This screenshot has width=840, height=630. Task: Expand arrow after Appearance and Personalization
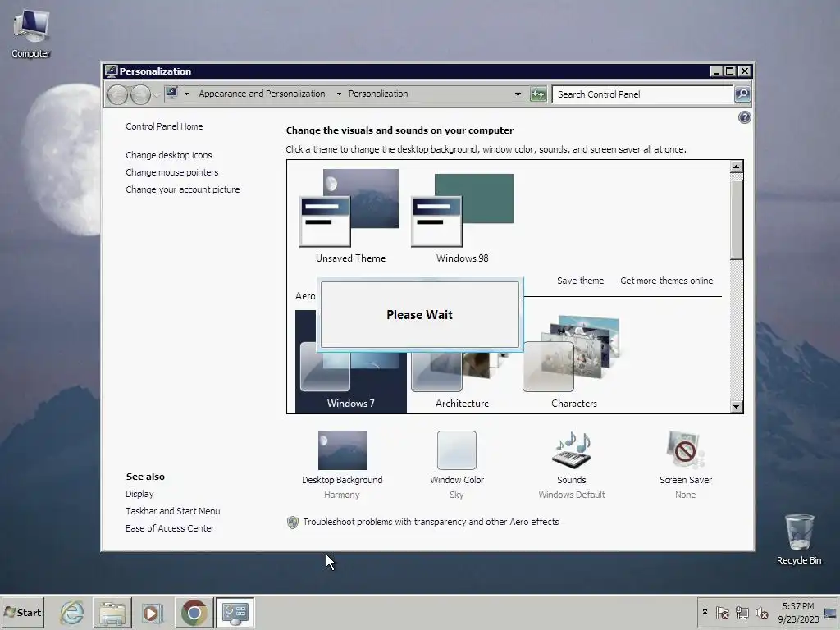[x=339, y=94]
